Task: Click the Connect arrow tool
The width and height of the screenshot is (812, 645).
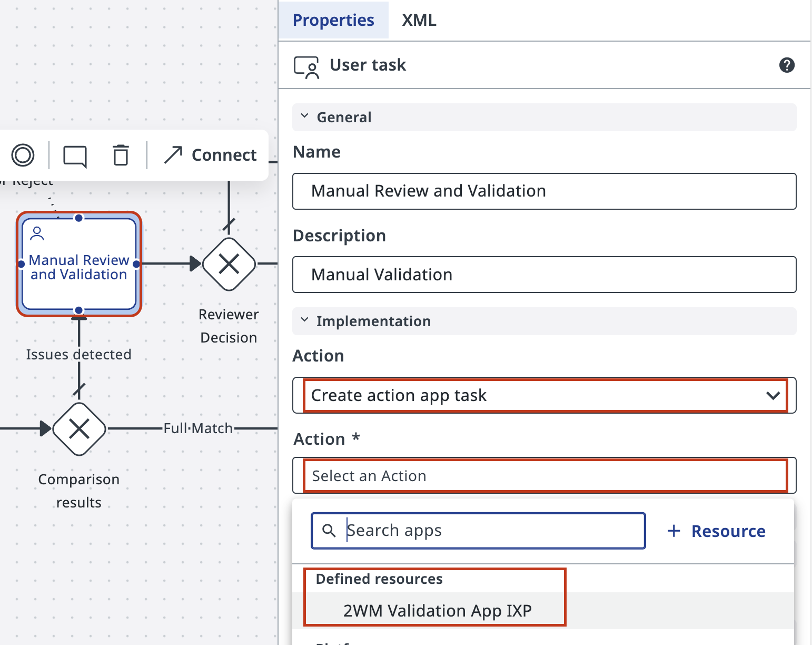Action: click(210, 155)
